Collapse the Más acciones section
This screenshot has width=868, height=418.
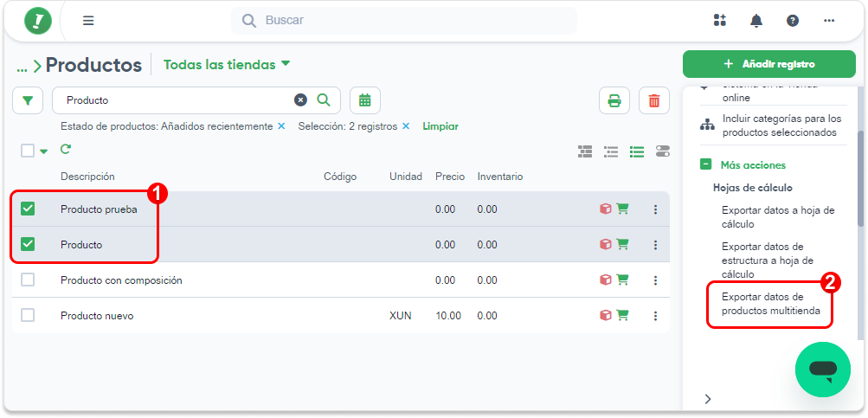[x=706, y=165]
